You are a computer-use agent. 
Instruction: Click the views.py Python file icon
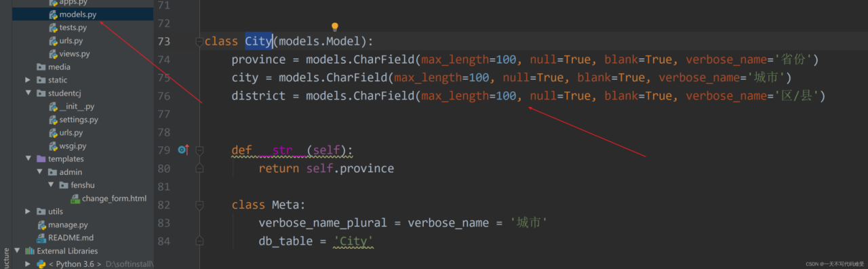[53, 54]
